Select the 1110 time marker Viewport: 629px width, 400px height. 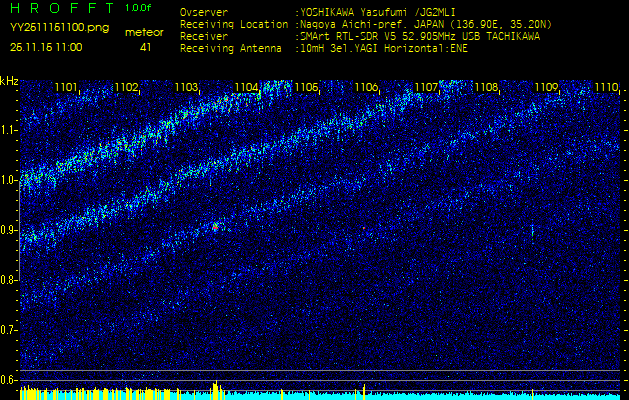coord(606,88)
